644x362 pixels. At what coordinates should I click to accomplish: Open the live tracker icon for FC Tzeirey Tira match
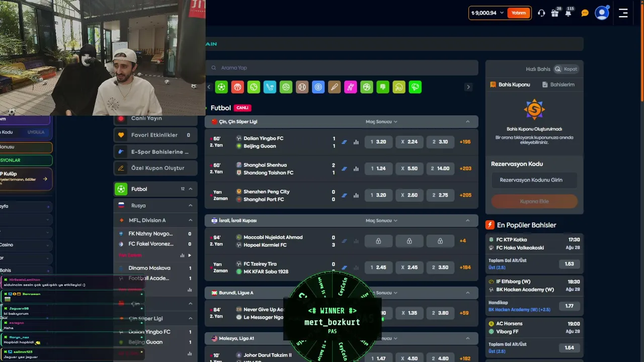pos(344,267)
